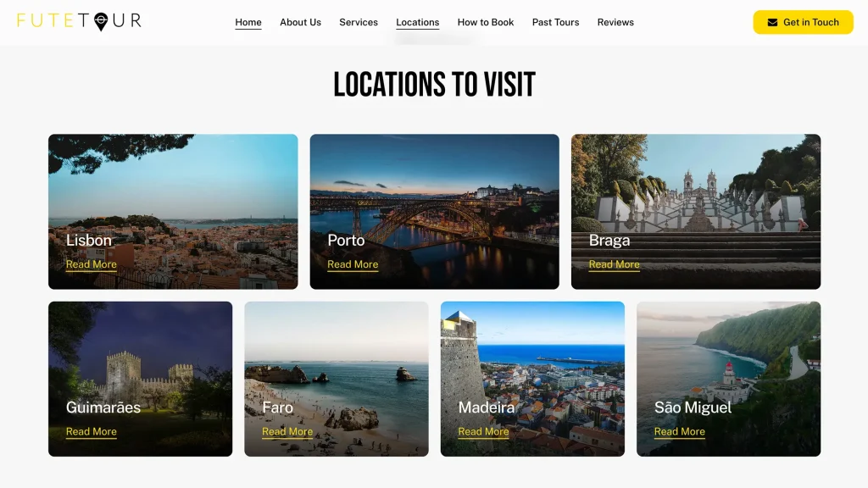Open the Reviews page
This screenshot has width=868, height=488.
[x=615, y=22]
